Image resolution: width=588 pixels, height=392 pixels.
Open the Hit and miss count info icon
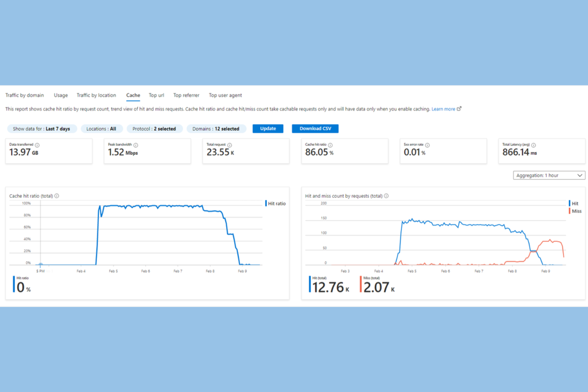click(x=386, y=195)
